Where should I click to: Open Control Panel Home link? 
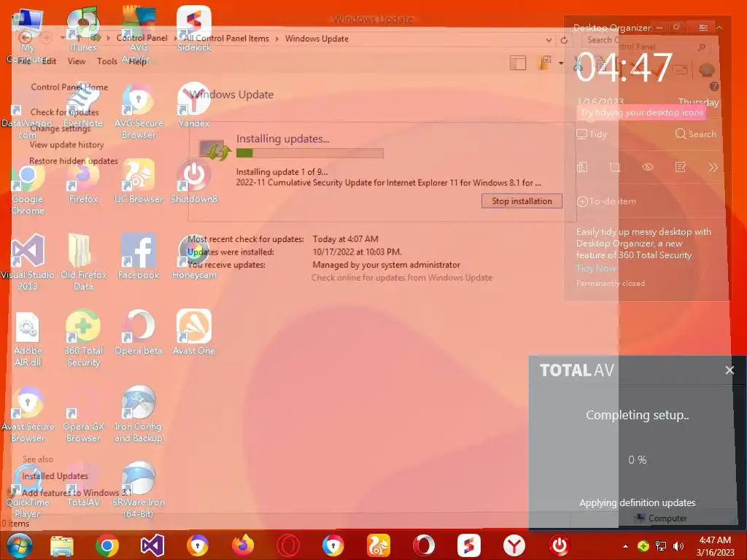point(69,87)
